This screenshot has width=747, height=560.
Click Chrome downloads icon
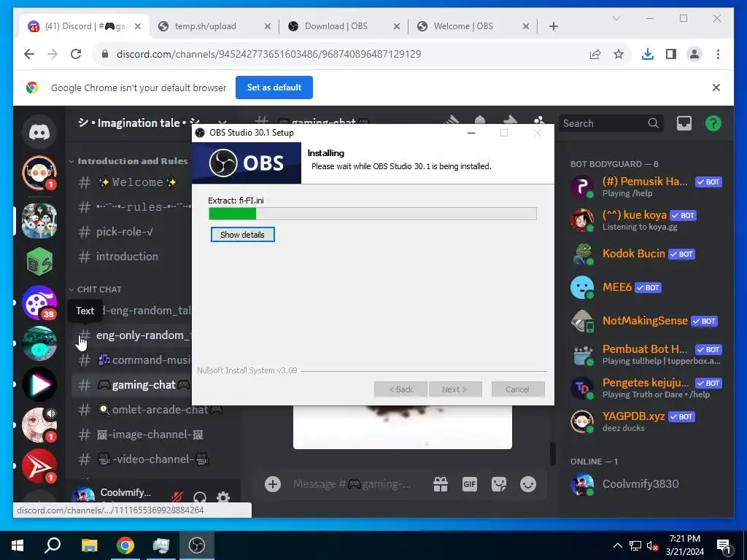(x=648, y=54)
